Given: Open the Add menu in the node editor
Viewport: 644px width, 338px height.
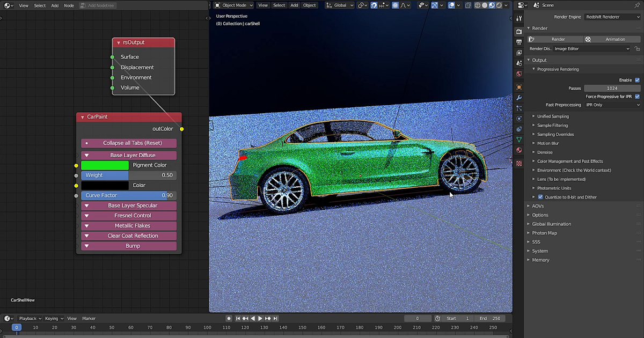Looking at the screenshot, I should pyautogui.click(x=55, y=5).
